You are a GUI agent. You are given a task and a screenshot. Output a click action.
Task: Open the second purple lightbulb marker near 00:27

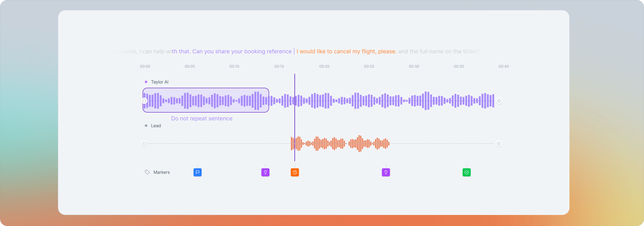coord(386,172)
